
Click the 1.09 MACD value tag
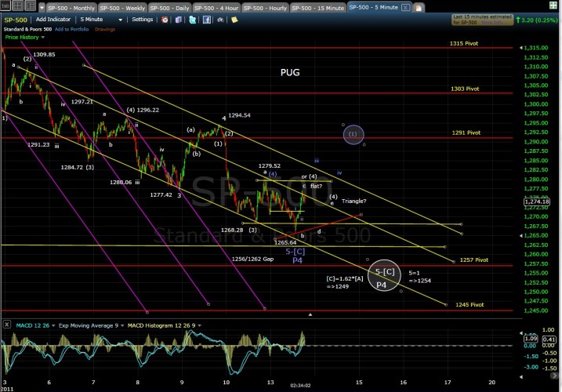click(x=531, y=339)
